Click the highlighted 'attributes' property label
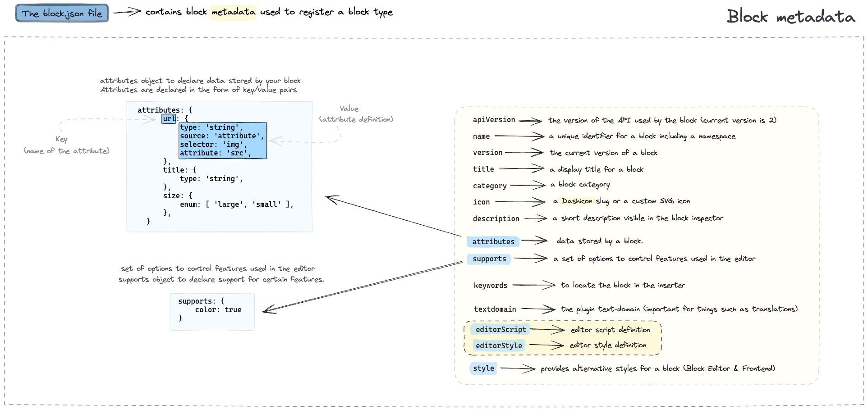 pyautogui.click(x=493, y=242)
